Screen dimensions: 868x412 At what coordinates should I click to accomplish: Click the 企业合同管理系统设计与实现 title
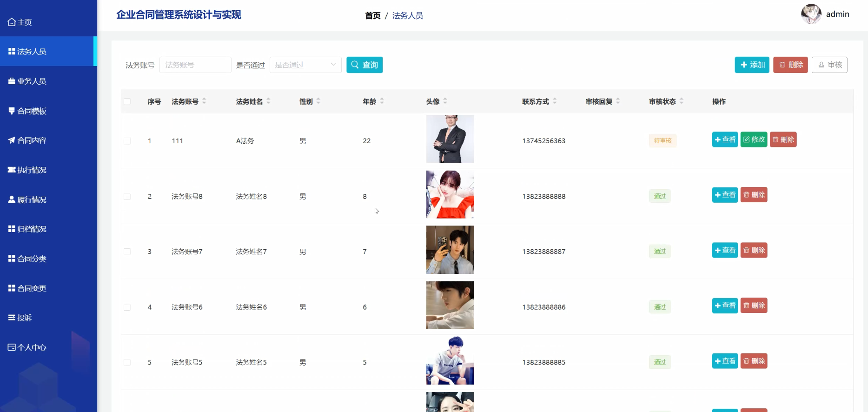179,15
